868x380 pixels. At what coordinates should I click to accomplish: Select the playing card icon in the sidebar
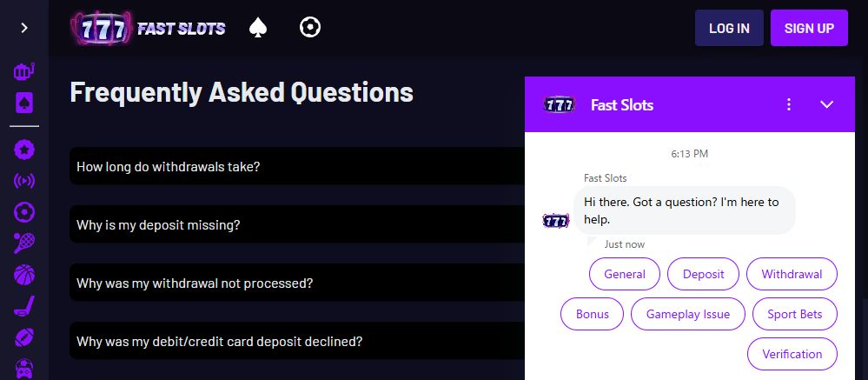(24, 103)
